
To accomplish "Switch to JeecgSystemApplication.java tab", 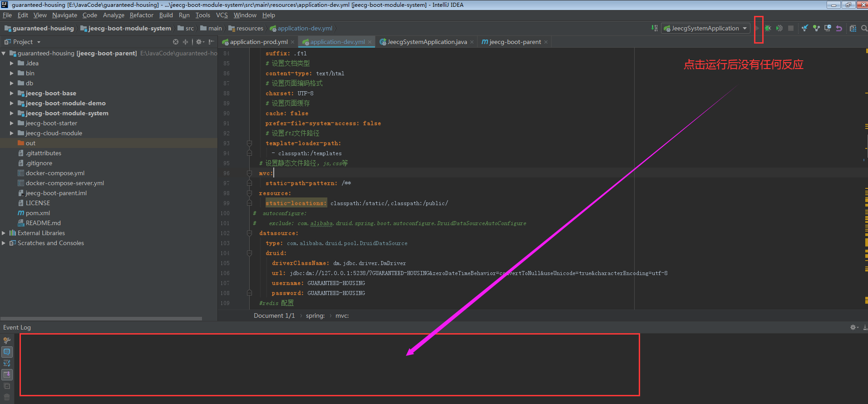I will point(427,42).
